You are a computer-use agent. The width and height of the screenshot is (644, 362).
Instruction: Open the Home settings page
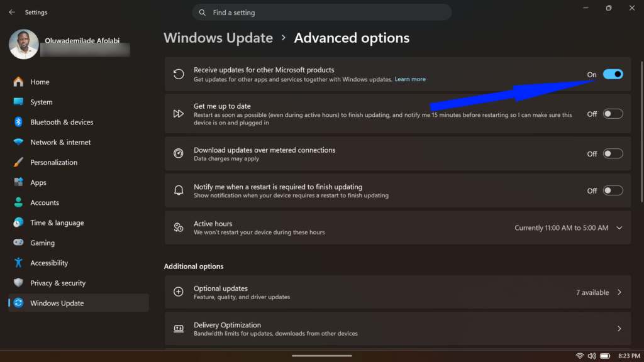[x=79, y=82]
